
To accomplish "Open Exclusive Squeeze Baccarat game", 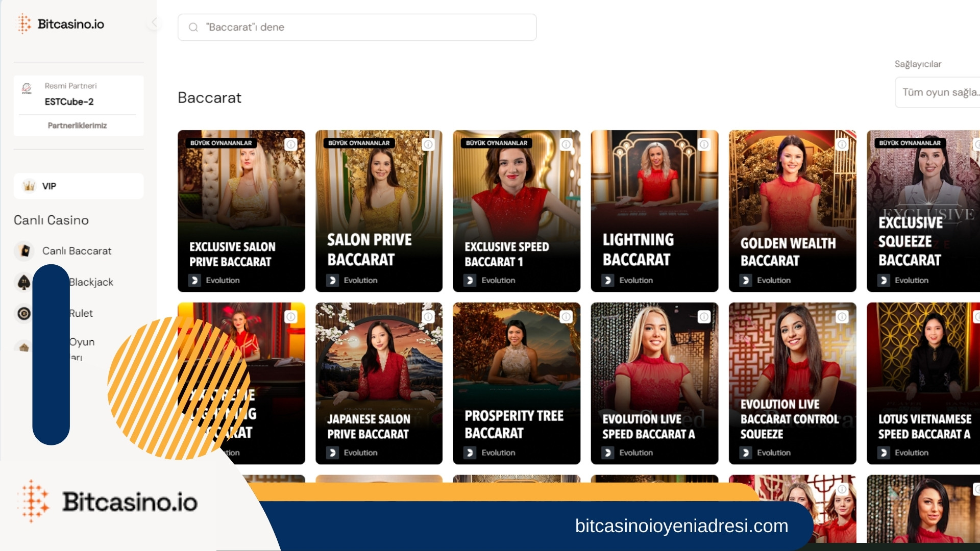I will pyautogui.click(x=923, y=211).
